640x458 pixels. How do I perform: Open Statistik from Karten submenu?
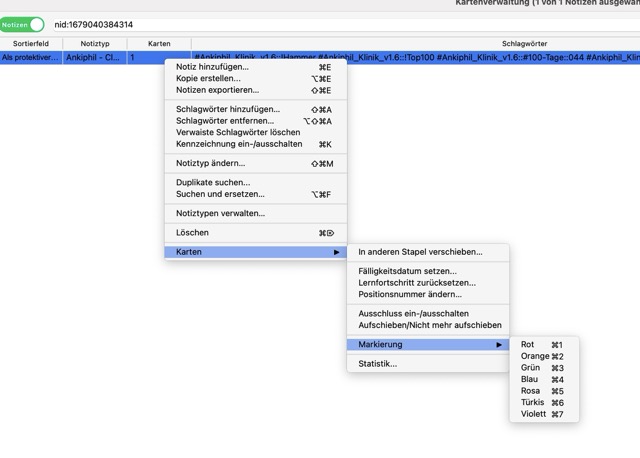[x=378, y=364]
